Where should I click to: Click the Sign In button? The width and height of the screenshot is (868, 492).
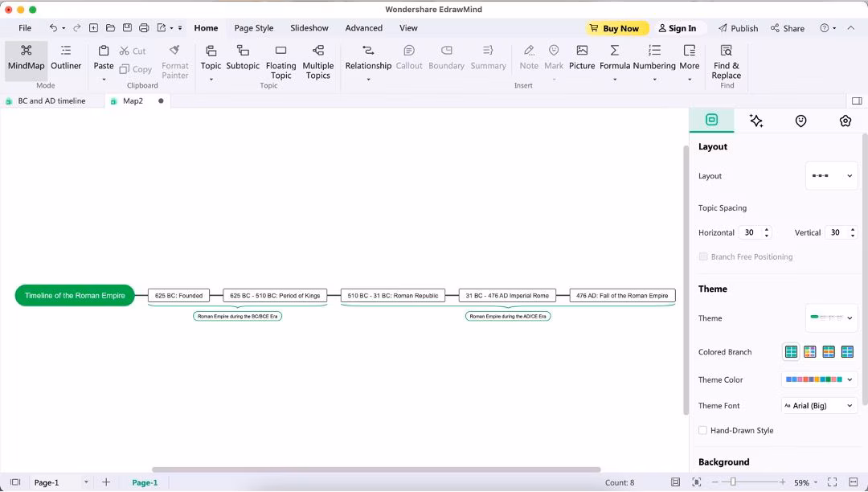(677, 28)
